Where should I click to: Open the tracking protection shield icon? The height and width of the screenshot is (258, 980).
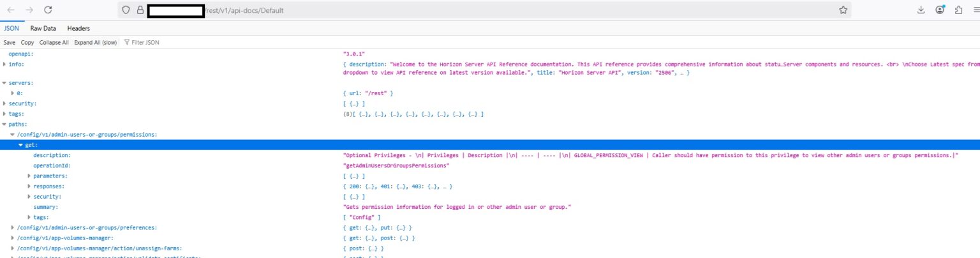click(x=126, y=10)
